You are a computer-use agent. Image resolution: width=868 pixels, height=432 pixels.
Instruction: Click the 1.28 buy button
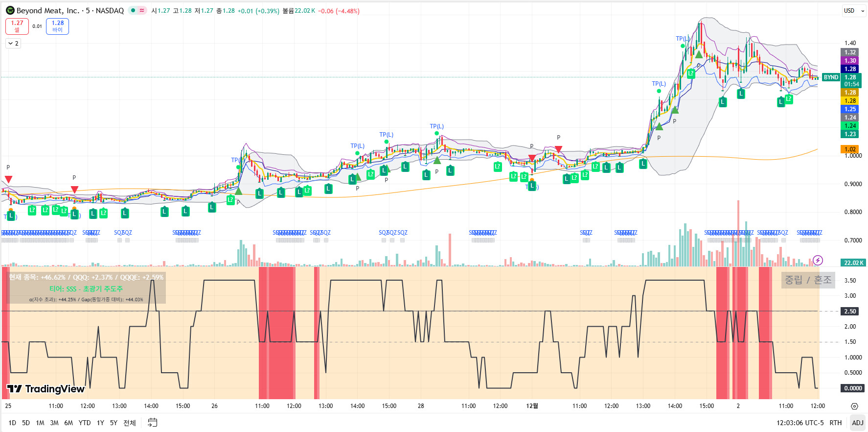coord(57,26)
